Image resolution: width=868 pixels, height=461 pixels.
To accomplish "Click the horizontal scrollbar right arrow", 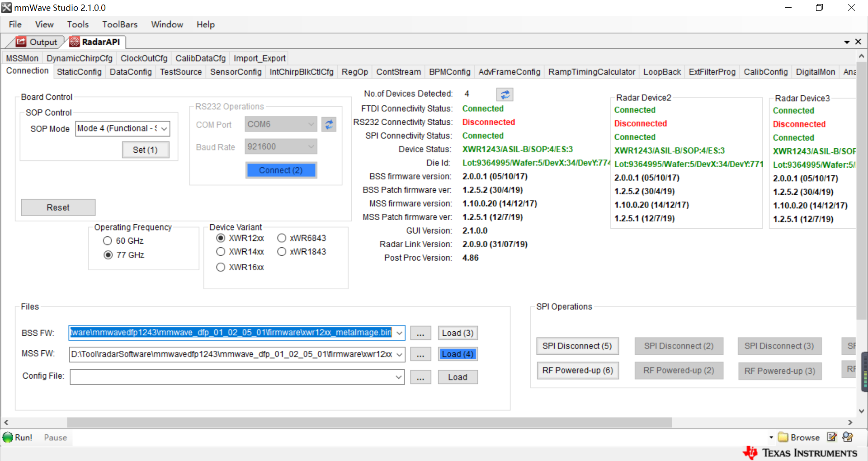I will pyautogui.click(x=850, y=422).
